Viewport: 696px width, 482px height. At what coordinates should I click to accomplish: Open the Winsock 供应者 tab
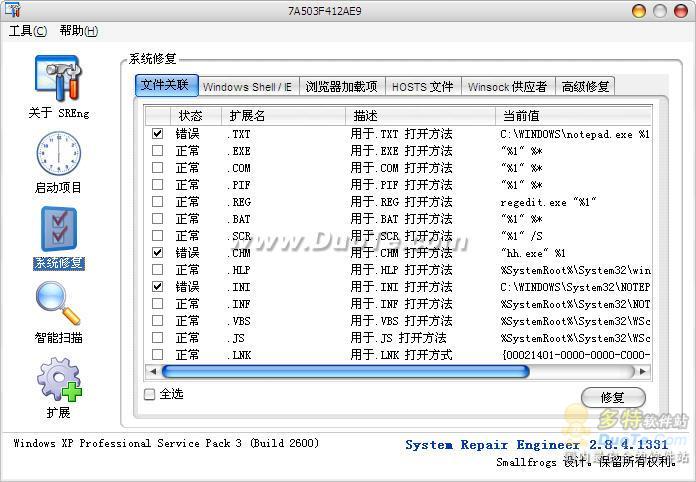pyautogui.click(x=507, y=87)
